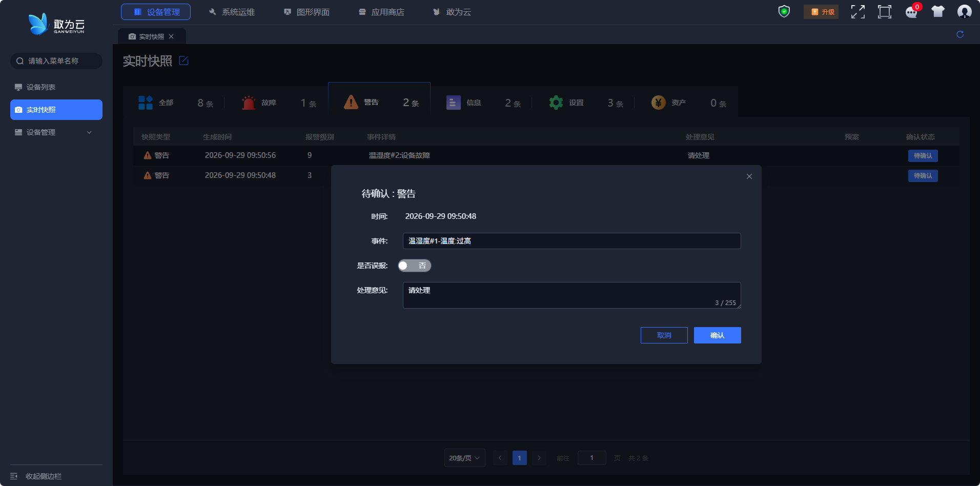Select the 全部 category filter
The height and width of the screenshot is (486, 980).
175,103
